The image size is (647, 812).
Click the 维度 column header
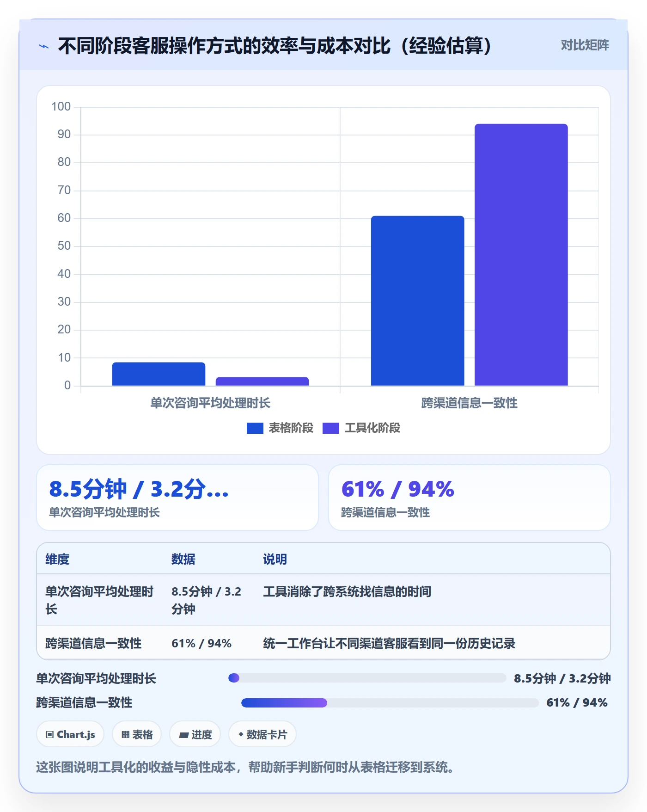pos(57,559)
